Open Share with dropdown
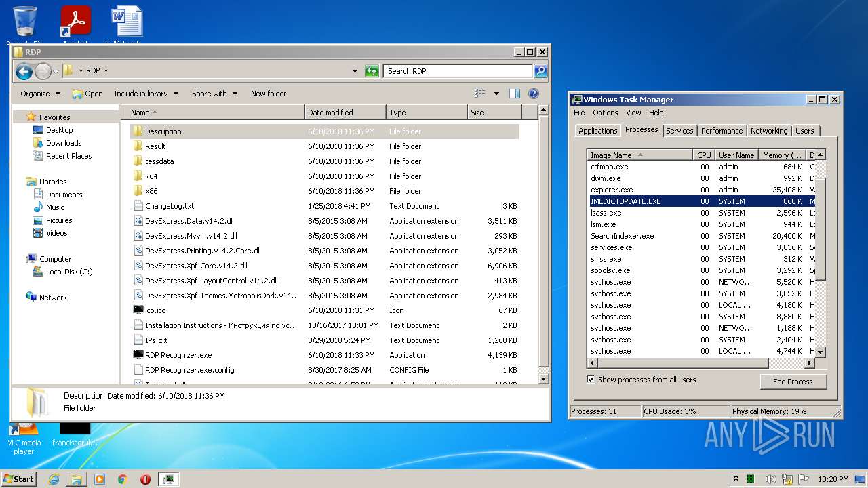This screenshot has height=488, width=868. click(x=214, y=94)
